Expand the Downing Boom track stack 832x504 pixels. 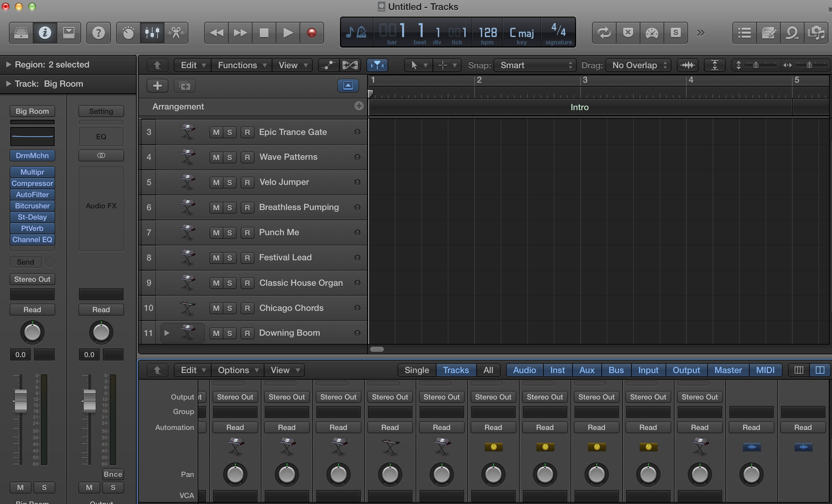pyautogui.click(x=166, y=333)
